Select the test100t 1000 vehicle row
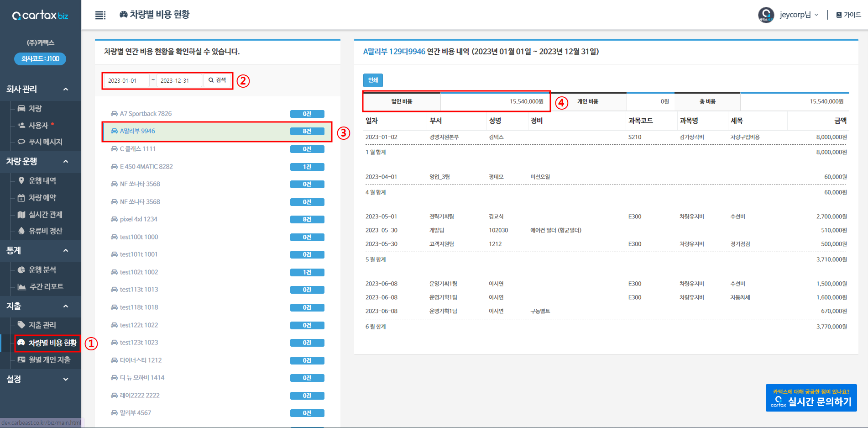 pos(217,237)
